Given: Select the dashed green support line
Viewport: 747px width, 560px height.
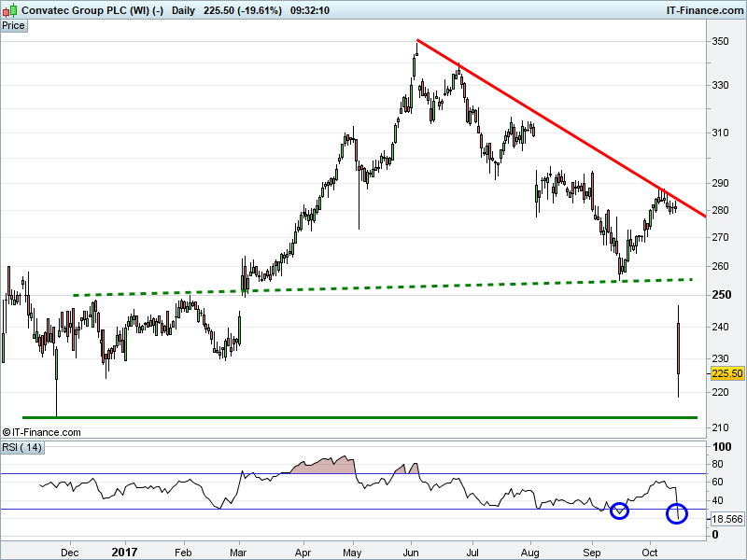Looking at the screenshot, I should pyautogui.click(x=381, y=287).
